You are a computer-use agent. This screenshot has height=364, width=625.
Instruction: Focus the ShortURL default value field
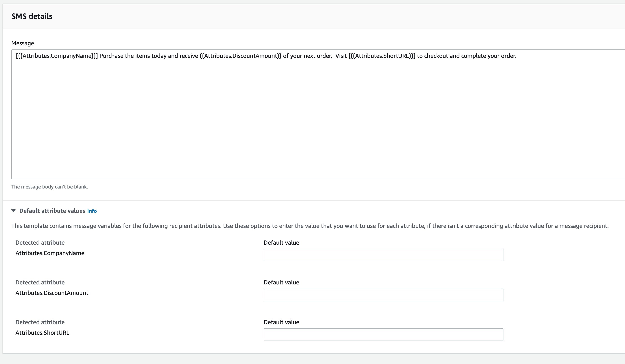[383, 334]
